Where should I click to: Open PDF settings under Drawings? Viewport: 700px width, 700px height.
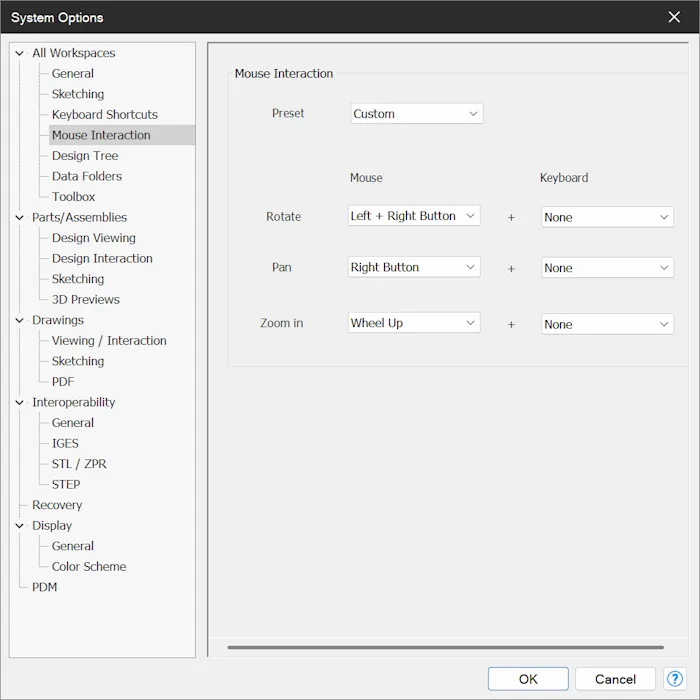coord(63,381)
